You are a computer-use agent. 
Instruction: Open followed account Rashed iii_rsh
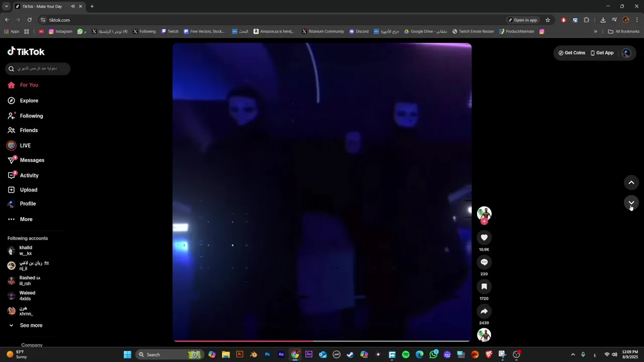click(x=24, y=281)
